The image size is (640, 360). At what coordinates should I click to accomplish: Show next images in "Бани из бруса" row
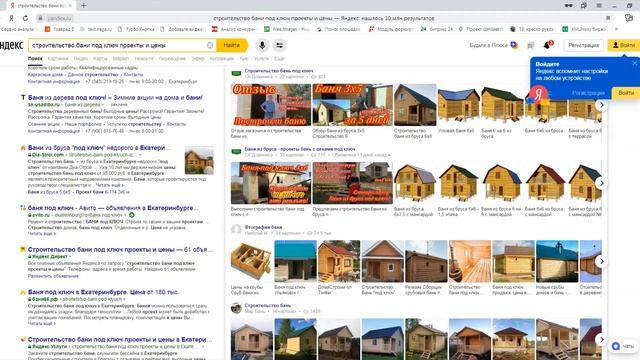click(601, 183)
